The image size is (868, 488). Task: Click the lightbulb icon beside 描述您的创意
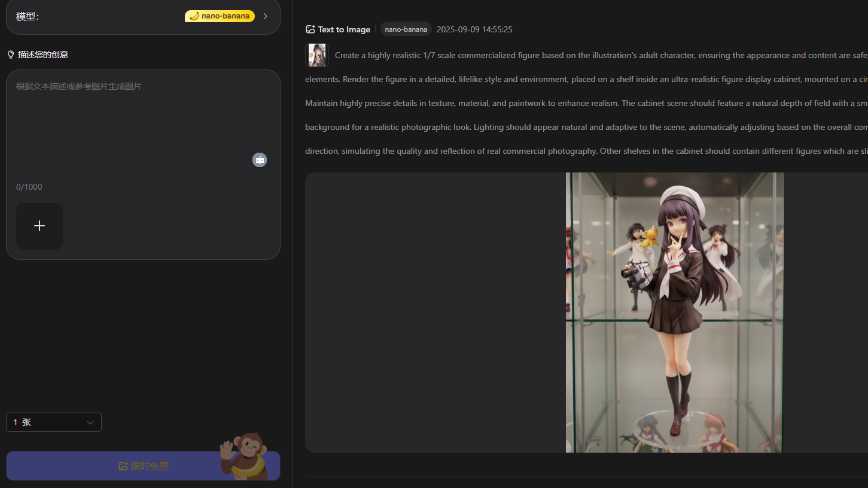[x=10, y=54]
